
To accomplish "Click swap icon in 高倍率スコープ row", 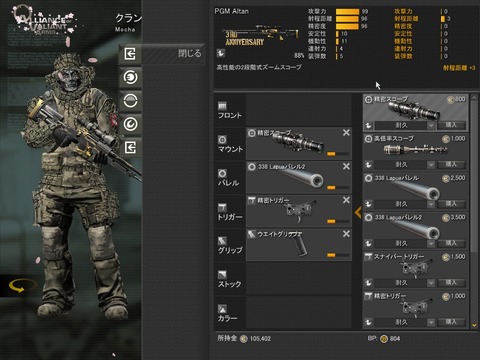I will pyautogui.click(x=369, y=165).
